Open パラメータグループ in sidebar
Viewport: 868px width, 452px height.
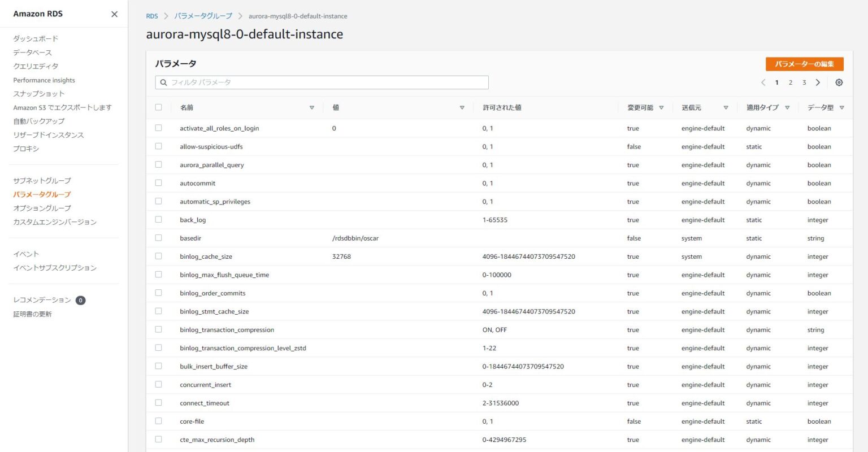42,194
